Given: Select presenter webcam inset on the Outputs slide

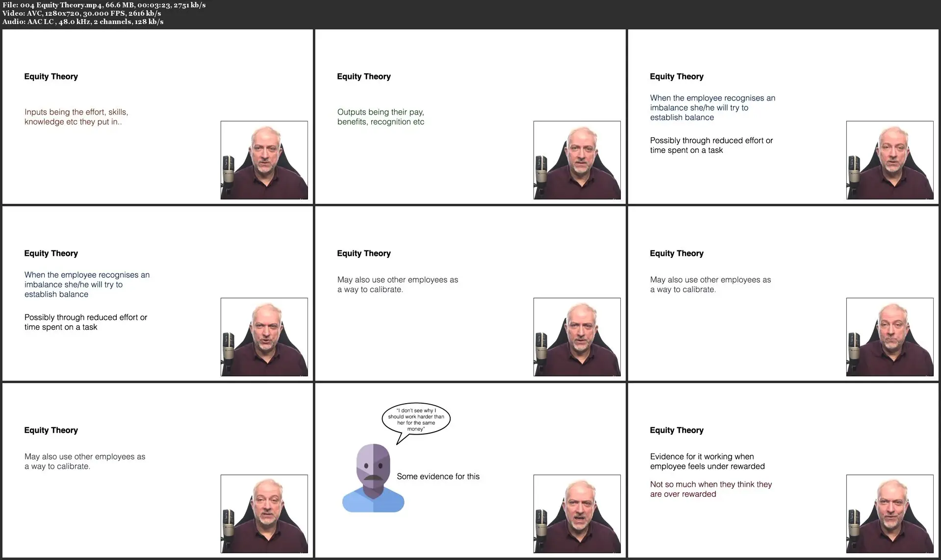Looking at the screenshot, I should [x=577, y=160].
